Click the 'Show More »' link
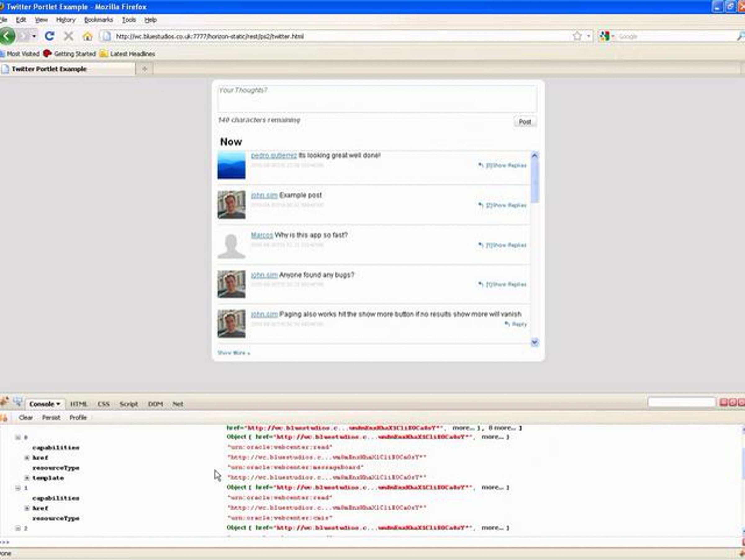Screen dimensions: 745x560 click(x=234, y=353)
